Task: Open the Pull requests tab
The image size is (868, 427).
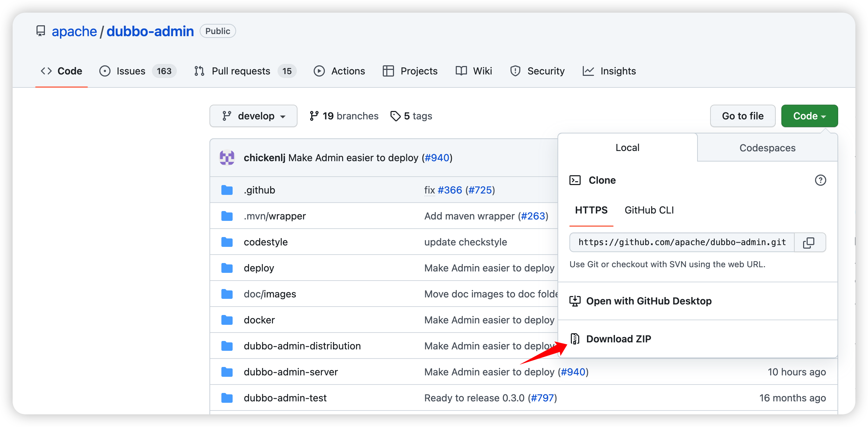Action: tap(241, 71)
